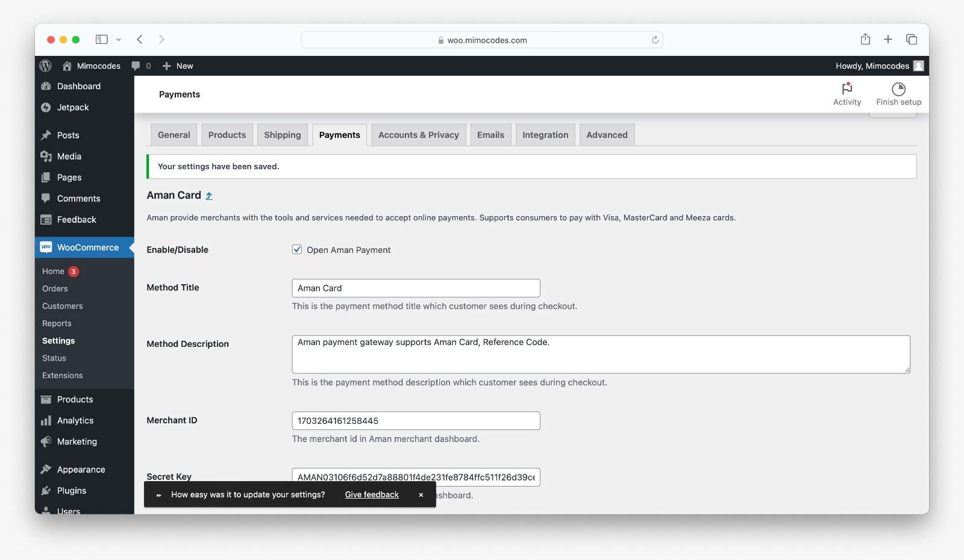Open WooCommerce Customers submenu item
This screenshot has width=964, height=560.
(x=63, y=306)
